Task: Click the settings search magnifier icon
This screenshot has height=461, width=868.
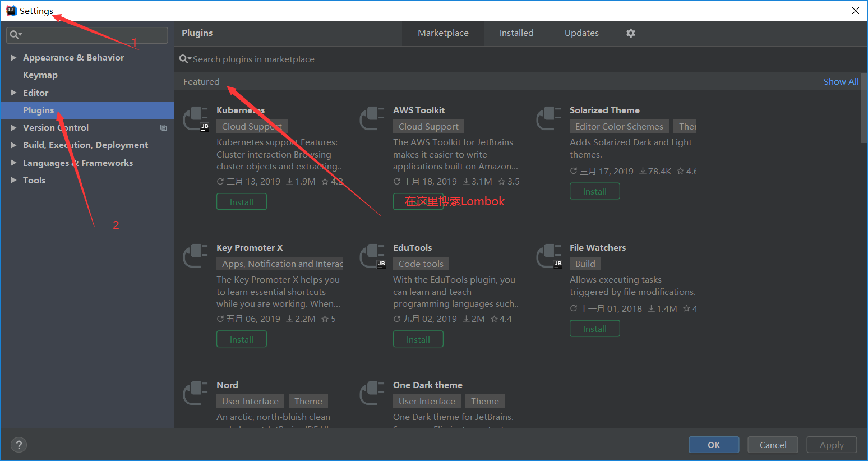Action: click(x=15, y=35)
